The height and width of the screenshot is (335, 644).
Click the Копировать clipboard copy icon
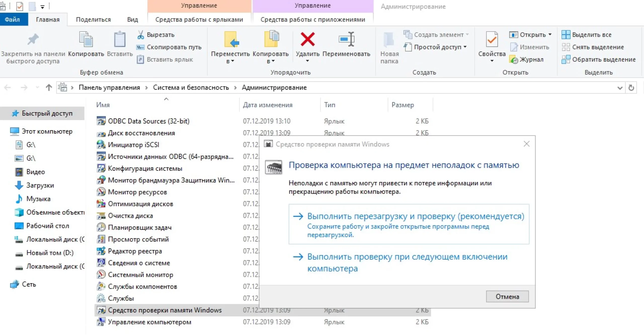[x=86, y=39]
